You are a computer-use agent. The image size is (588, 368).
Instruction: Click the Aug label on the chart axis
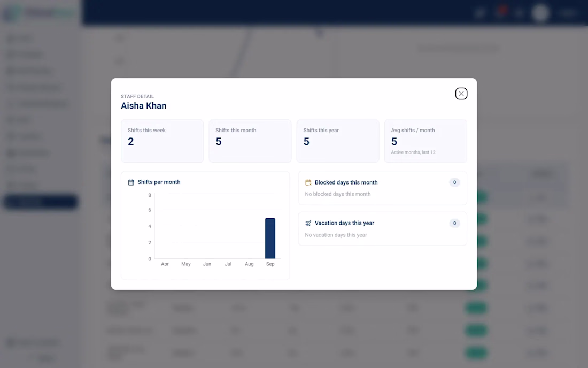[249, 264]
